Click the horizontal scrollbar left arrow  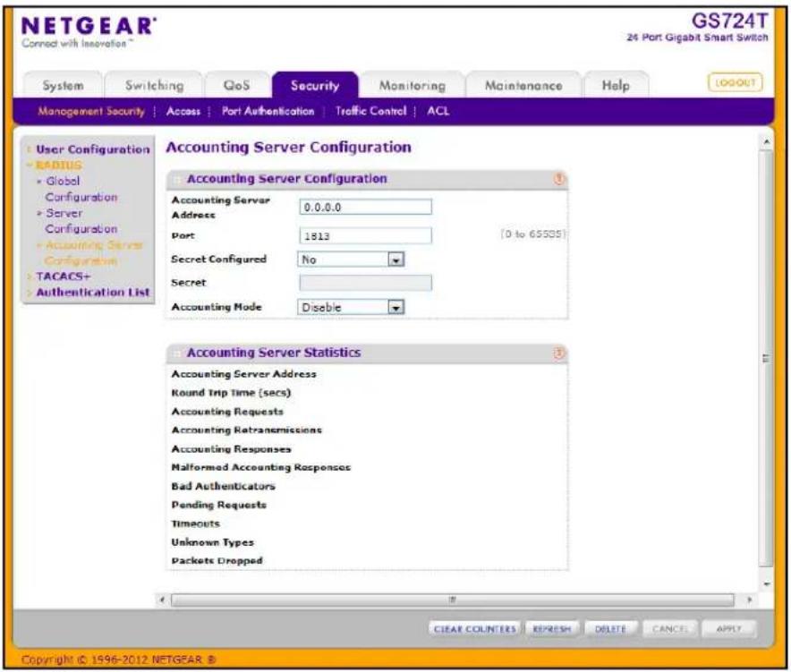pyautogui.click(x=163, y=600)
